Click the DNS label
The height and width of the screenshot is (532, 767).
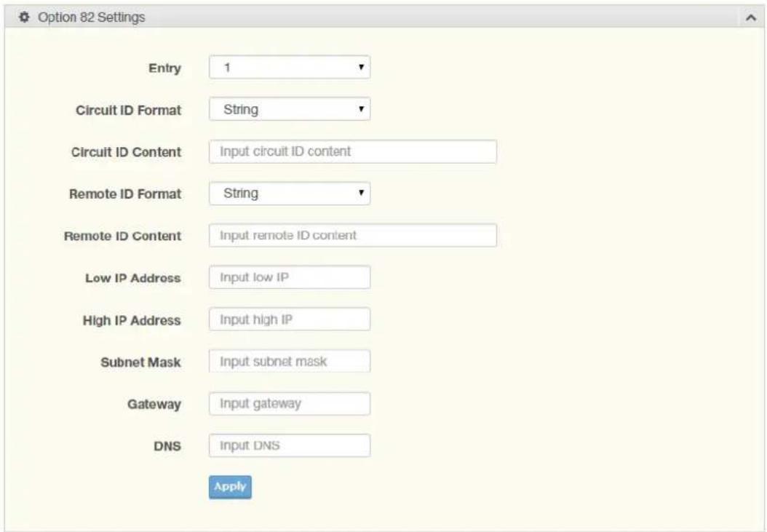point(167,446)
